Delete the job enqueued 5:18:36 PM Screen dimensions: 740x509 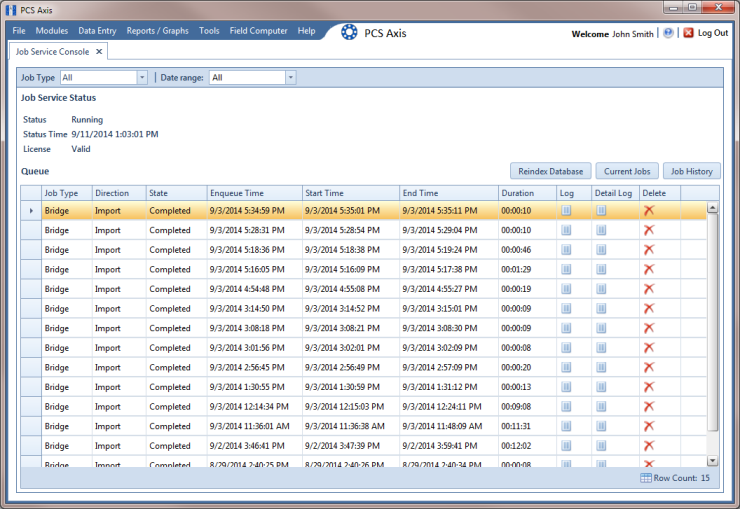click(x=649, y=250)
